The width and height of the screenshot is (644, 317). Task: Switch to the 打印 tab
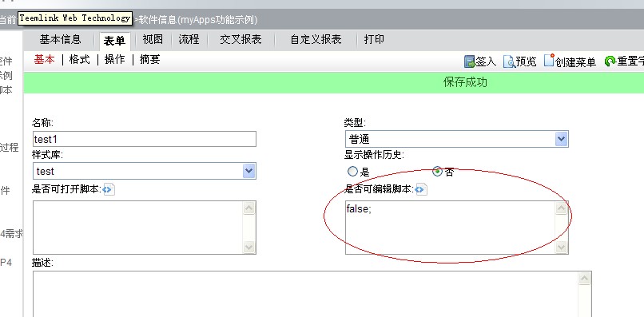click(374, 39)
